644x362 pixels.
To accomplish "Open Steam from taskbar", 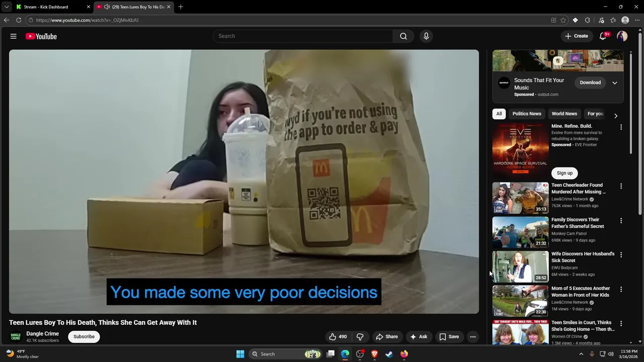I will coord(389,354).
